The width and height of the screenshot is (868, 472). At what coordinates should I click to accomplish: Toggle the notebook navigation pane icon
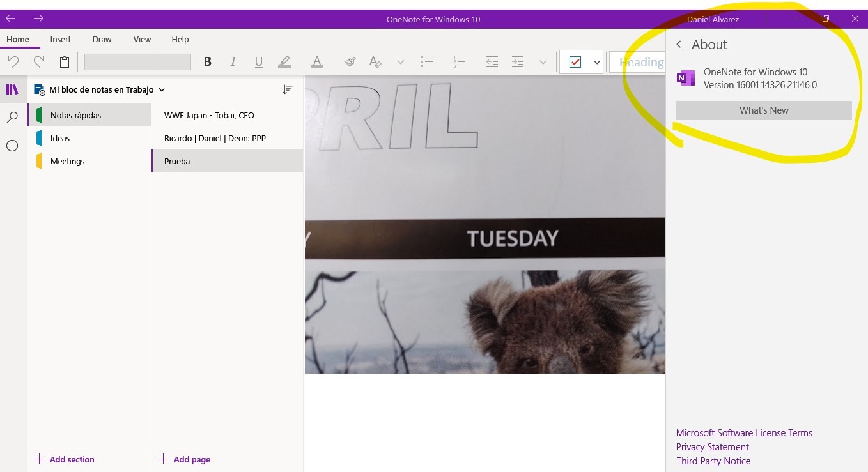(12, 89)
